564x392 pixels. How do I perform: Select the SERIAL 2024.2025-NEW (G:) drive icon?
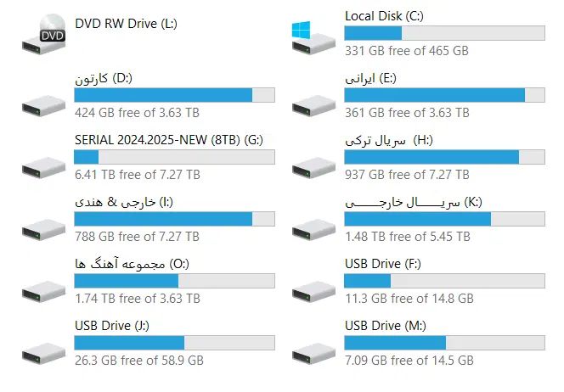(44, 168)
